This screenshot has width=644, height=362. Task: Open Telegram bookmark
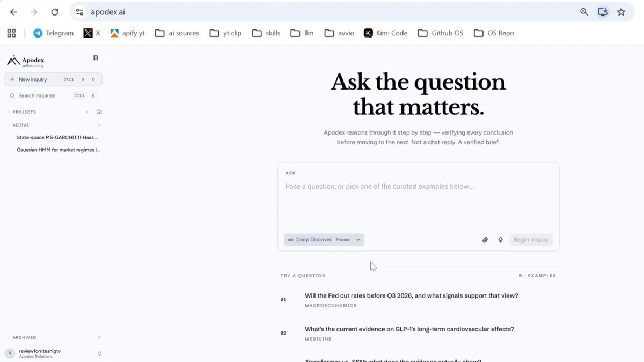point(53,33)
